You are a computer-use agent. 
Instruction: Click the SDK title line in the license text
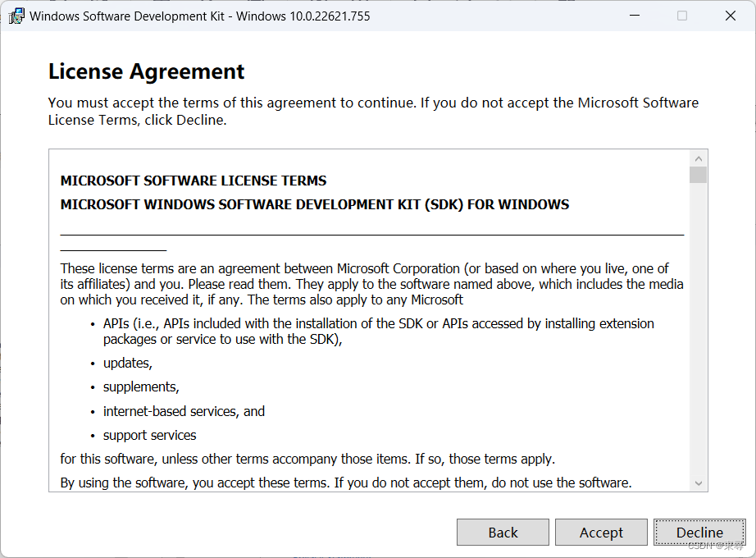[x=314, y=204]
